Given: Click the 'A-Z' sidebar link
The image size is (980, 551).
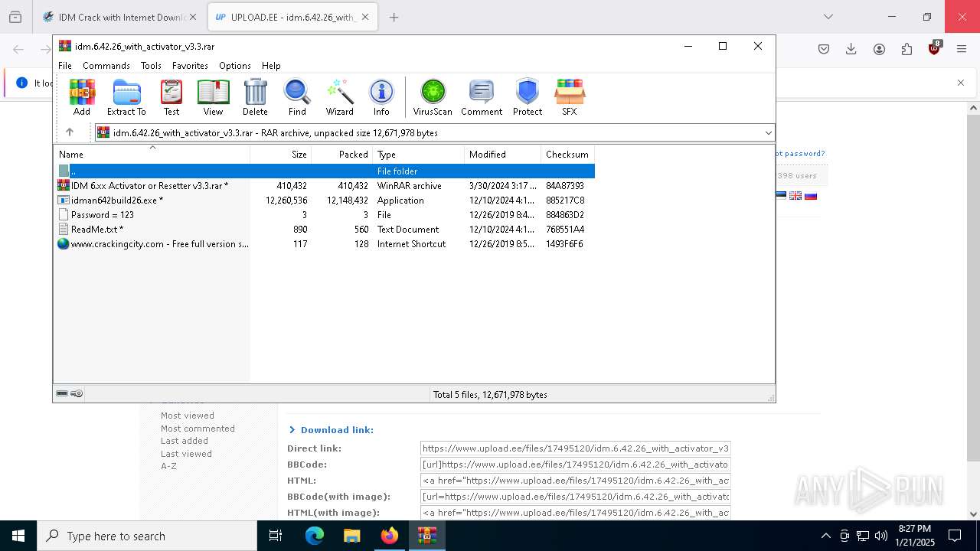Looking at the screenshot, I should tap(168, 466).
